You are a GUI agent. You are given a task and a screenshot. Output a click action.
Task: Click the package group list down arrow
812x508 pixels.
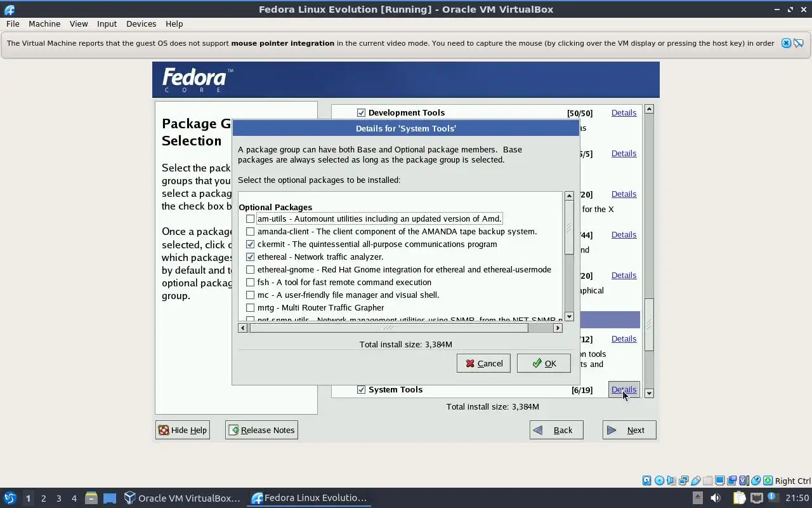pos(649,394)
